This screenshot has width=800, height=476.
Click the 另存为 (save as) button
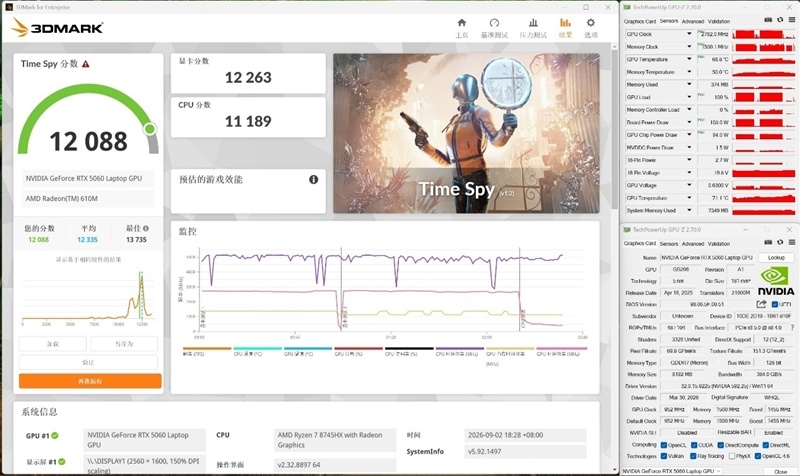coord(124,344)
